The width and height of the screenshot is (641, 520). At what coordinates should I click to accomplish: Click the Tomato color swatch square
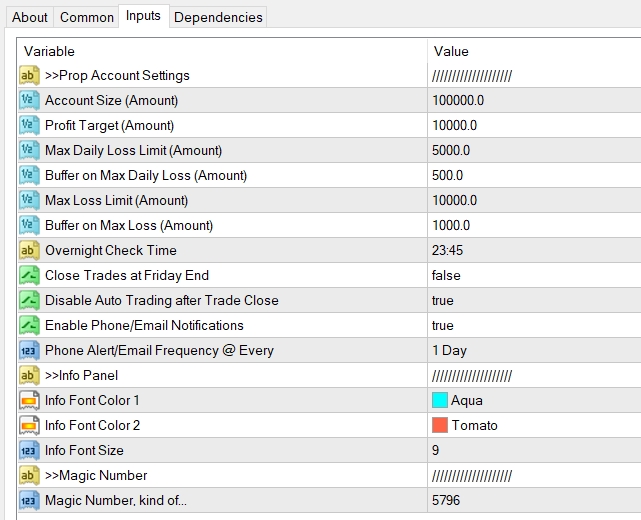coord(440,425)
